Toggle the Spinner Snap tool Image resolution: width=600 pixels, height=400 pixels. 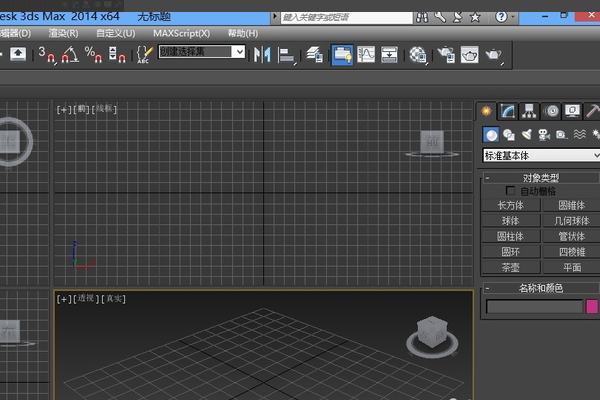point(117,55)
